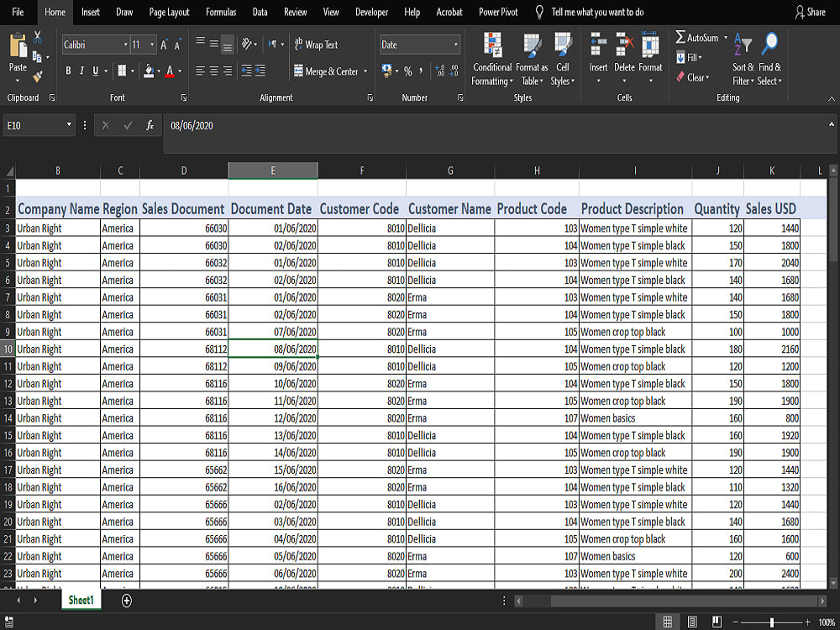
Task: Open the Name Box dropdown arrow
Action: click(x=69, y=125)
